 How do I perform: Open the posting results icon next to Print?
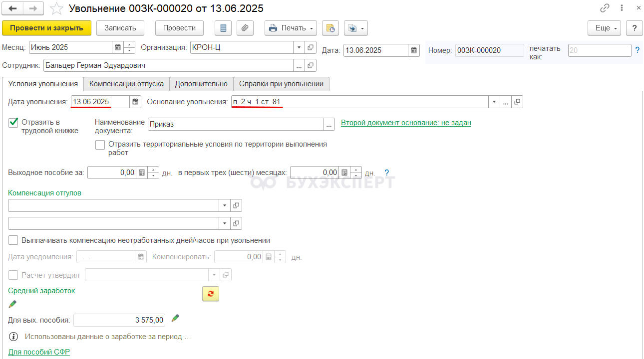tap(330, 28)
